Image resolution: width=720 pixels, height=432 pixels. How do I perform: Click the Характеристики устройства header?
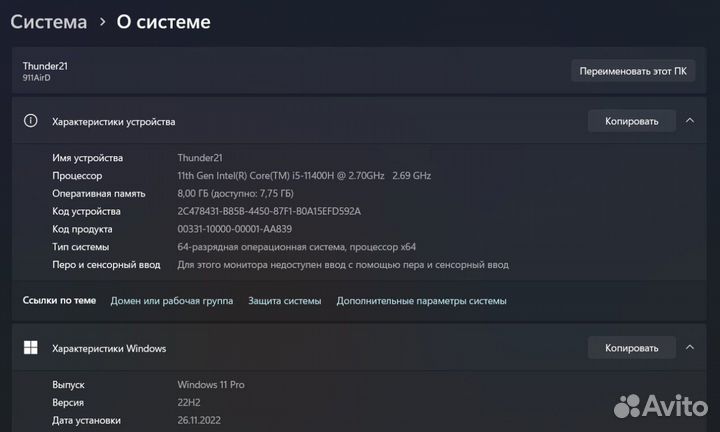(x=113, y=122)
